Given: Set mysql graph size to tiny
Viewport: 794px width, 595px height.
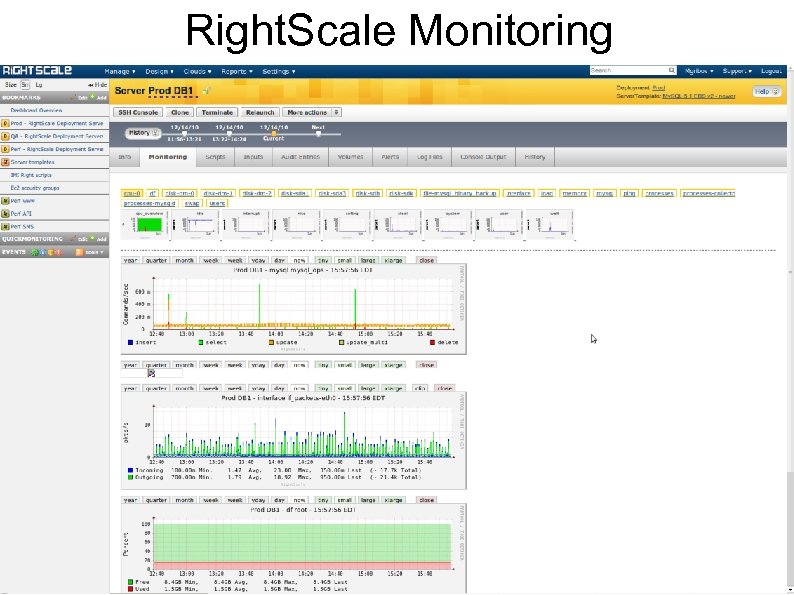Looking at the screenshot, I should pyautogui.click(x=323, y=260).
